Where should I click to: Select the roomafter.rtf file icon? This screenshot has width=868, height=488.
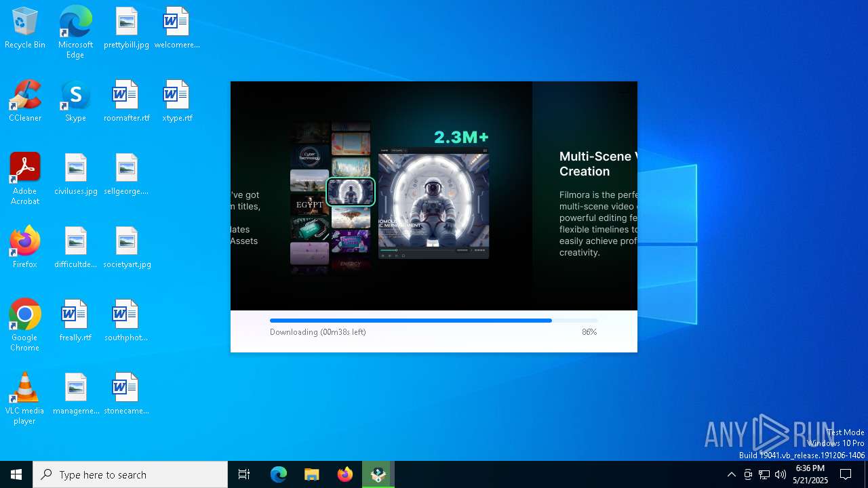(x=126, y=102)
